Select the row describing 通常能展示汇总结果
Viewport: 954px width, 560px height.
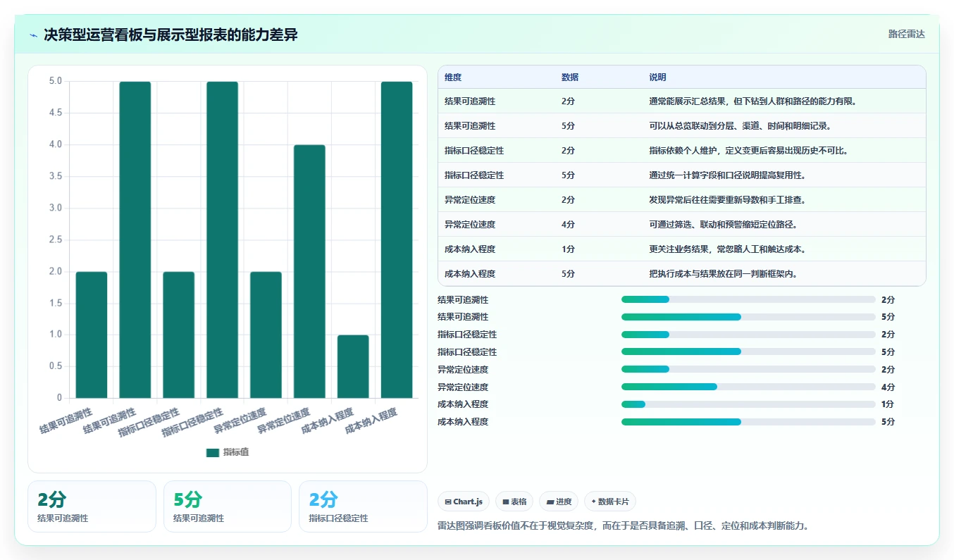tap(682, 101)
